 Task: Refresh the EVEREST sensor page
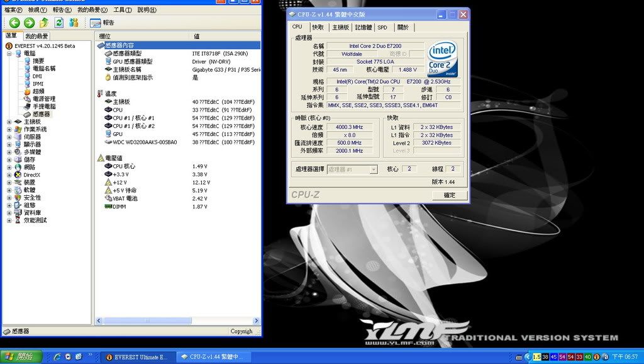58,23
